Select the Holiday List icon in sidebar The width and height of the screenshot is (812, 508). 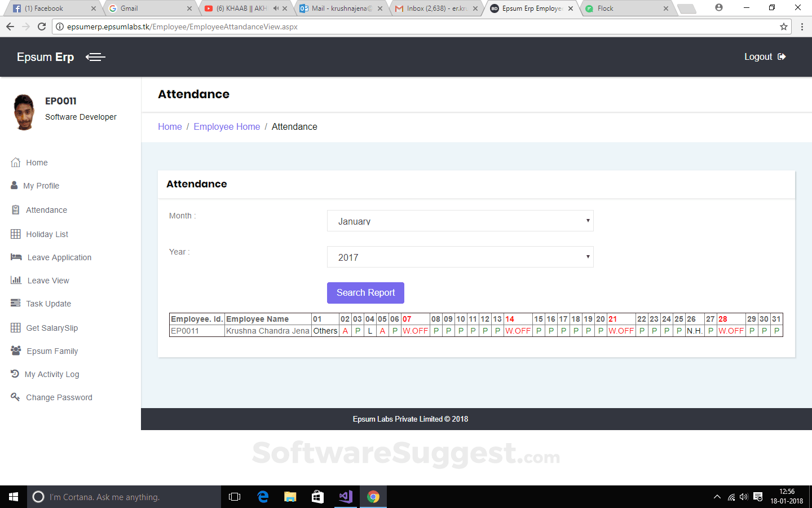[x=16, y=234]
